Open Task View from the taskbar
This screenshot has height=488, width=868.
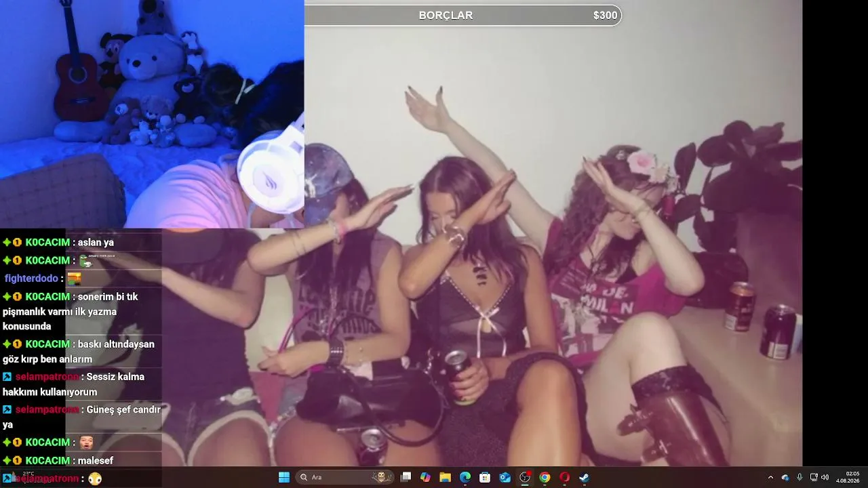[406, 477]
